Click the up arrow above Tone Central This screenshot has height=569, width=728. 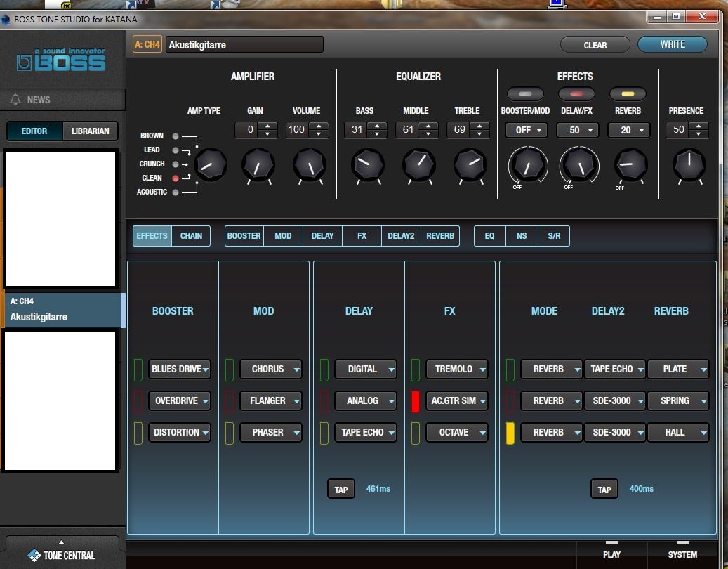(x=61, y=542)
